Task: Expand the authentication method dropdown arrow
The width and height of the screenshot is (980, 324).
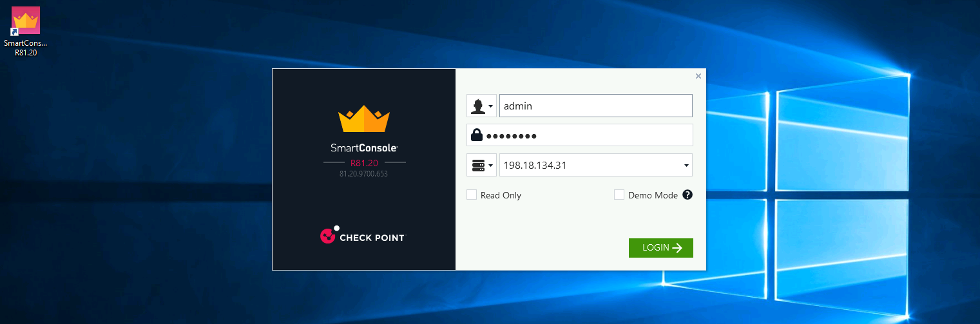Action: point(491,106)
